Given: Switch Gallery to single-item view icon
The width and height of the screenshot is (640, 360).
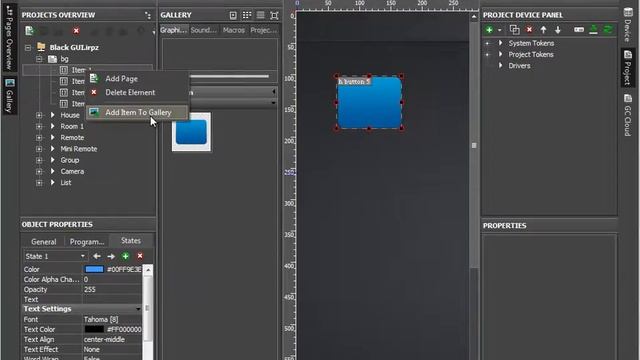Looking at the screenshot, I should pyautogui.click(x=233, y=15).
